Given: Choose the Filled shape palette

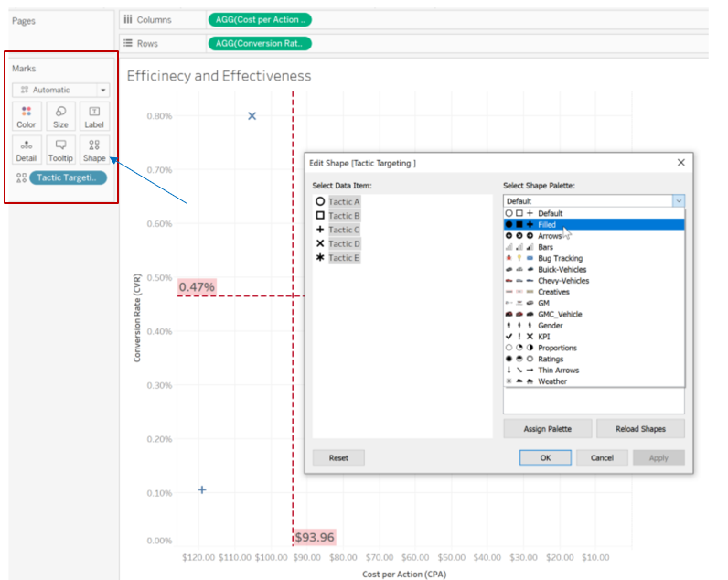Looking at the screenshot, I should 594,224.
